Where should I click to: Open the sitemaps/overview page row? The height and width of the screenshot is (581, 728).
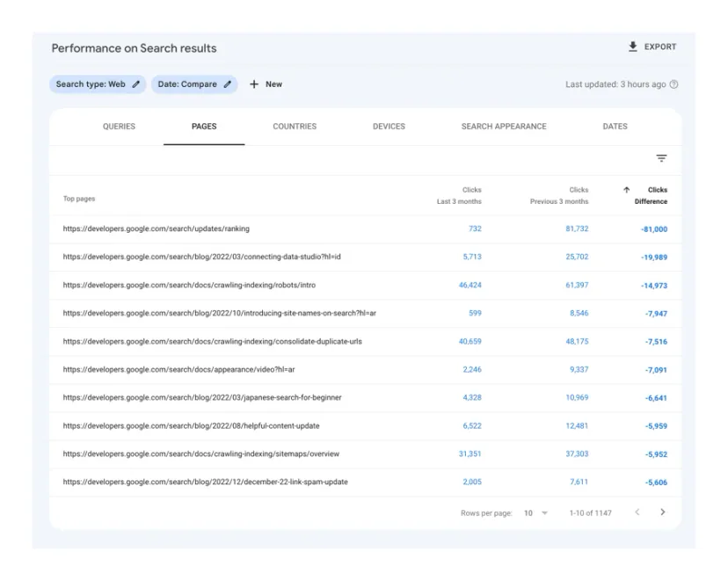366,454
